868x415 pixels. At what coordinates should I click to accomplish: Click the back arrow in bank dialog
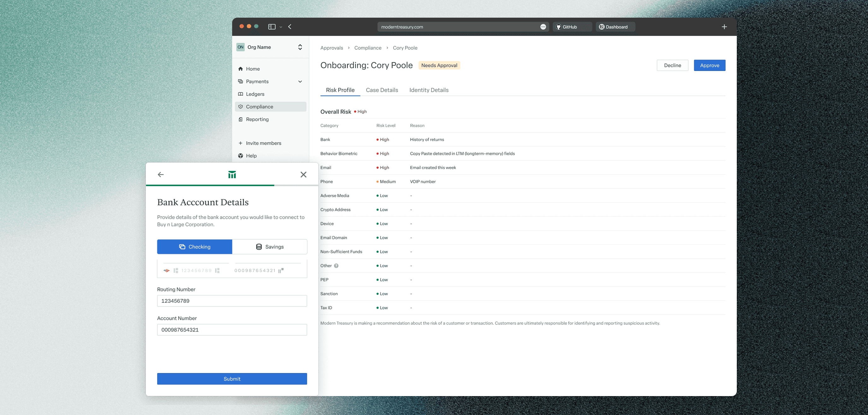pos(161,174)
